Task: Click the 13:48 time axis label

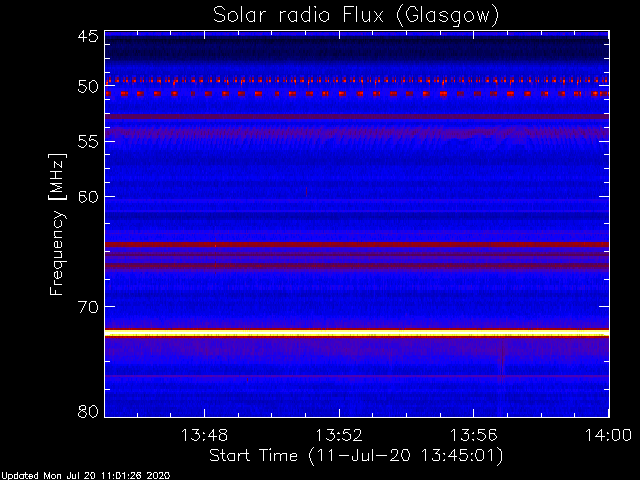Action: (204, 435)
